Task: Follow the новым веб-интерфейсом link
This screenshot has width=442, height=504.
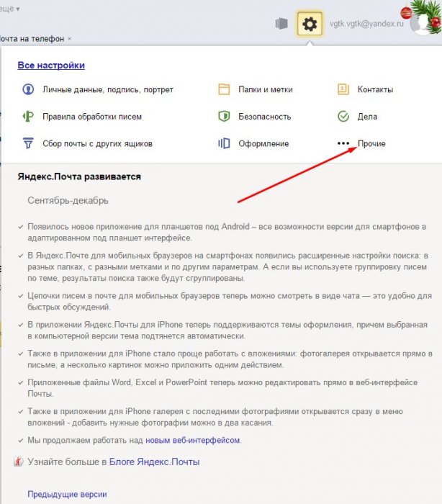Action: (x=192, y=439)
